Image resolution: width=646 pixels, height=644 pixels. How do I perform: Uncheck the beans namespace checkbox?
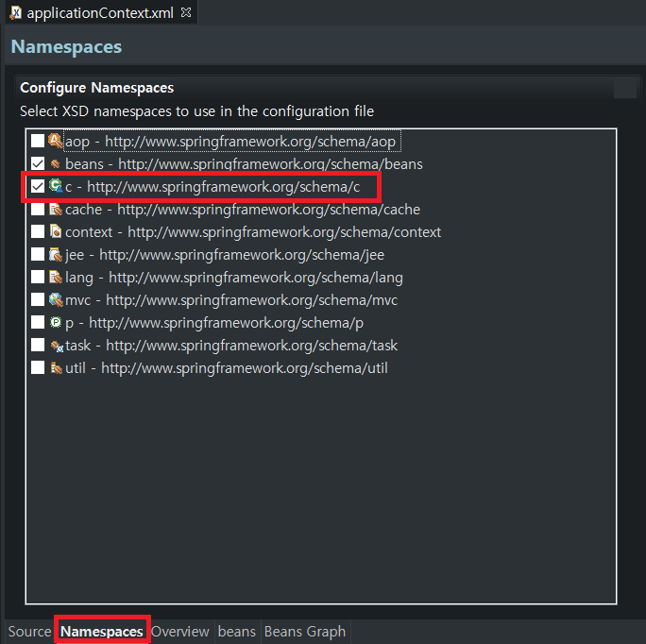[38, 163]
